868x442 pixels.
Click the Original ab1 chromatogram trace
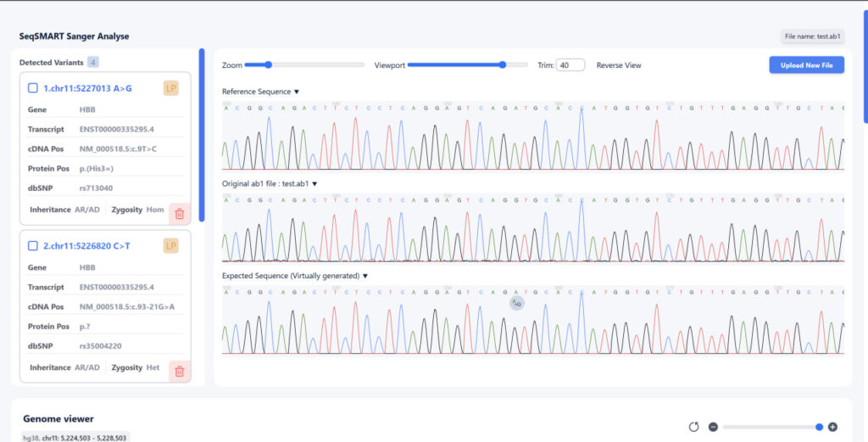pos(532,227)
